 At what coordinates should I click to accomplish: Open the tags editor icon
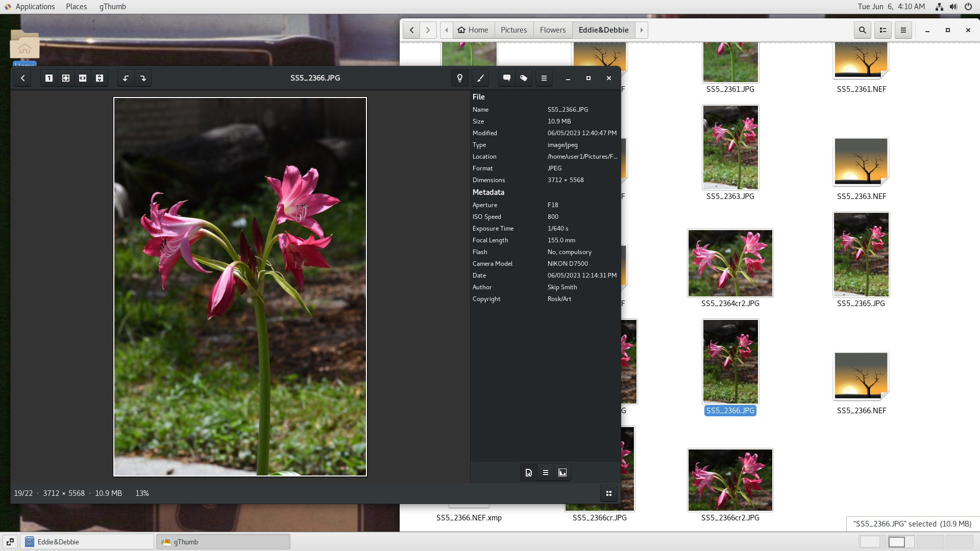pos(524,78)
